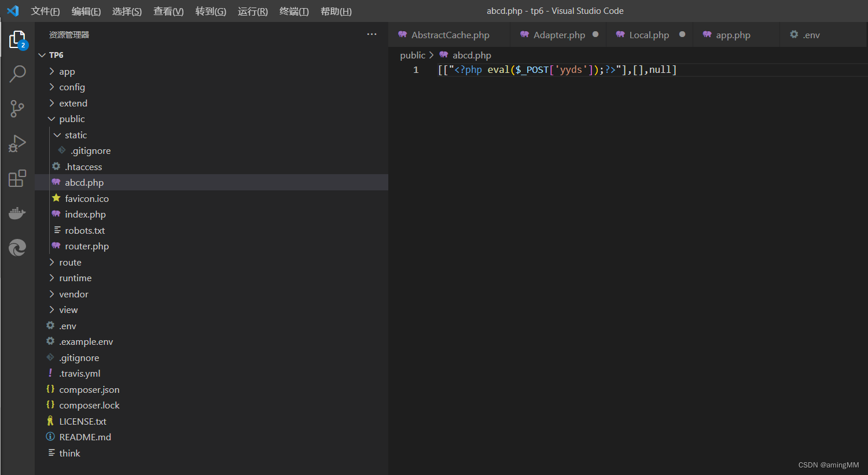The image size is (868, 475).
Task: Switch to the AbstractCache.php tab
Action: tap(450, 35)
